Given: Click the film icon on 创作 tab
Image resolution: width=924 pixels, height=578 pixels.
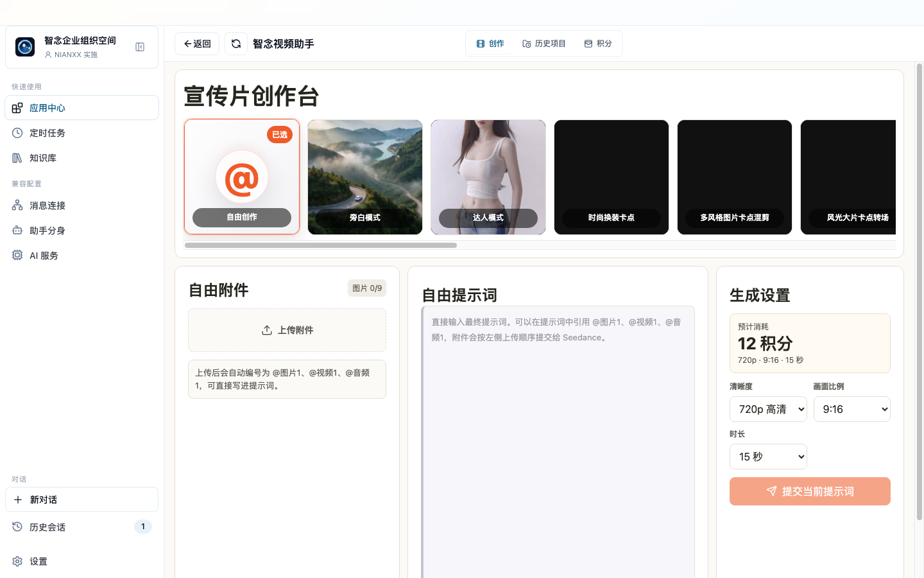Looking at the screenshot, I should pyautogui.click(x=481, y=44).
